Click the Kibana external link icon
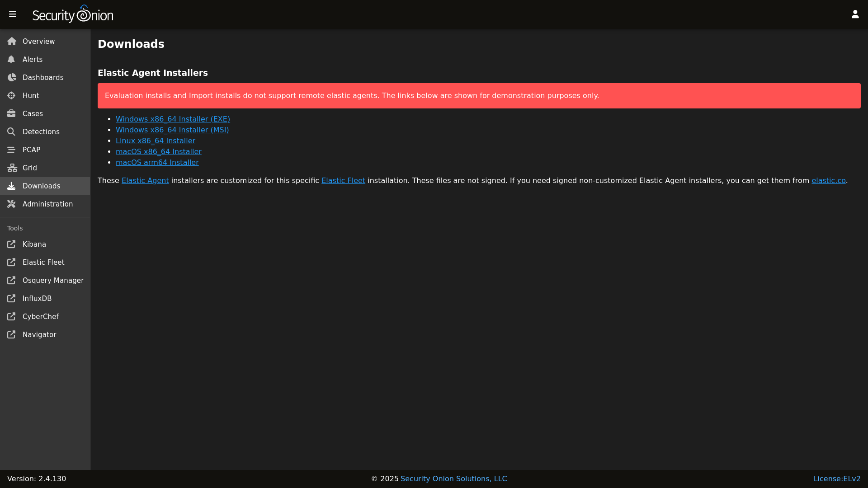868x488 pixels. [x=11, y=244]
